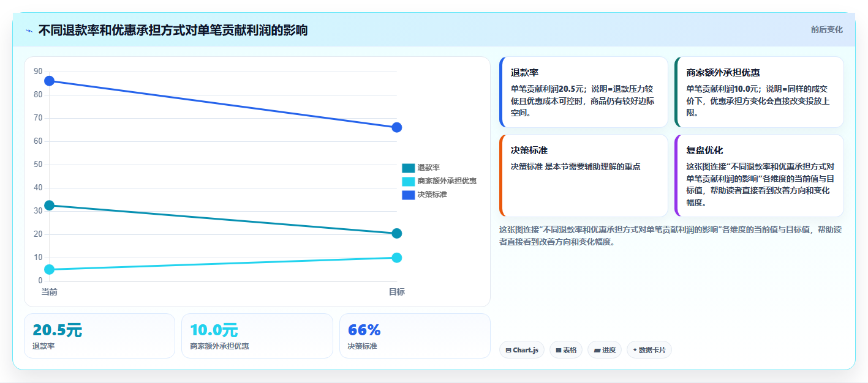
Task: Click the 商家额外承担优惠 point at 当前
Action: 50,269
